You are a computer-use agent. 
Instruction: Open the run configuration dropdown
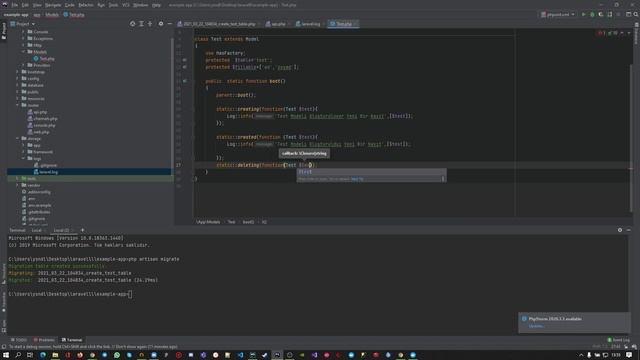558,14
